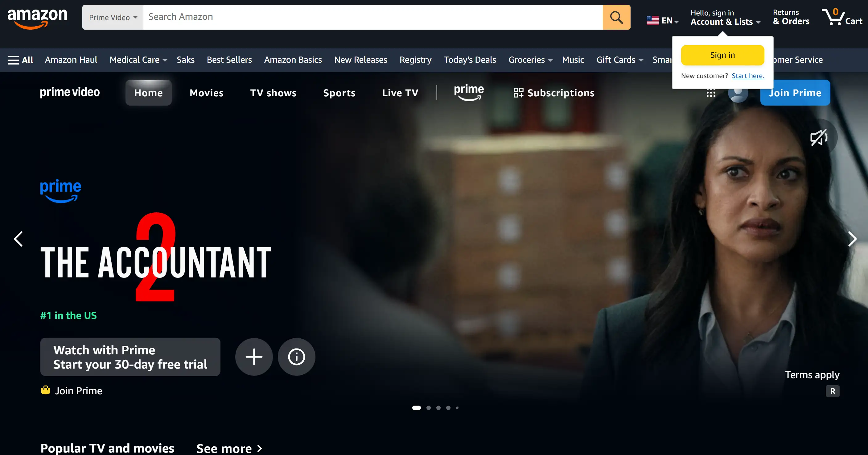
Task: Switch to the Movies tab
Action: 207,93
